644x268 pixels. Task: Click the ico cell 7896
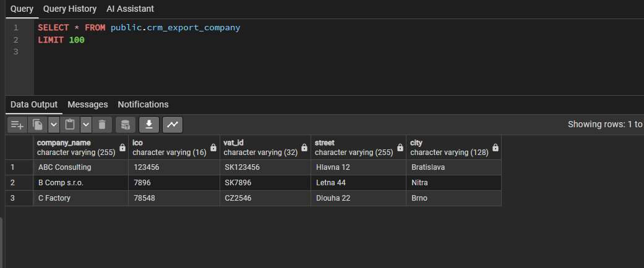point(174,183)
